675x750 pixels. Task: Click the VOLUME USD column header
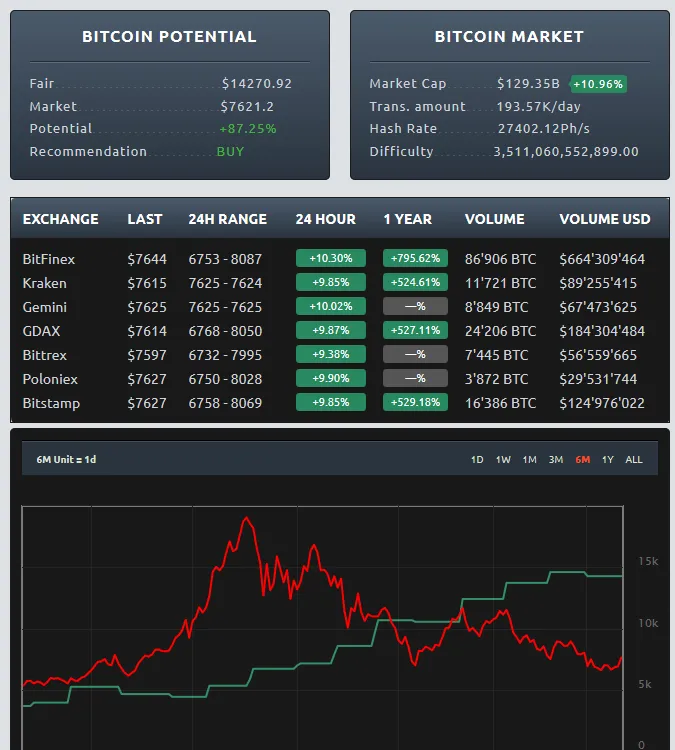[x=605, y=219]
